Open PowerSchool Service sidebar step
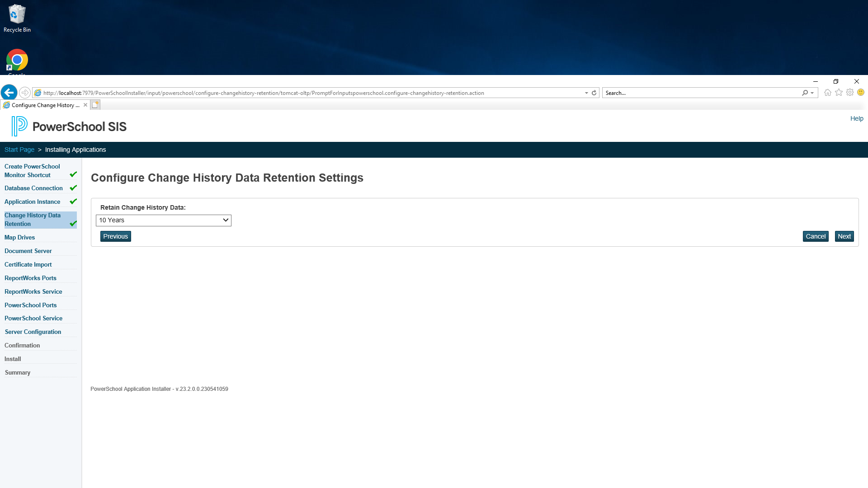The height and width of the screenshot is (488, 868). (x=33, y=318)
